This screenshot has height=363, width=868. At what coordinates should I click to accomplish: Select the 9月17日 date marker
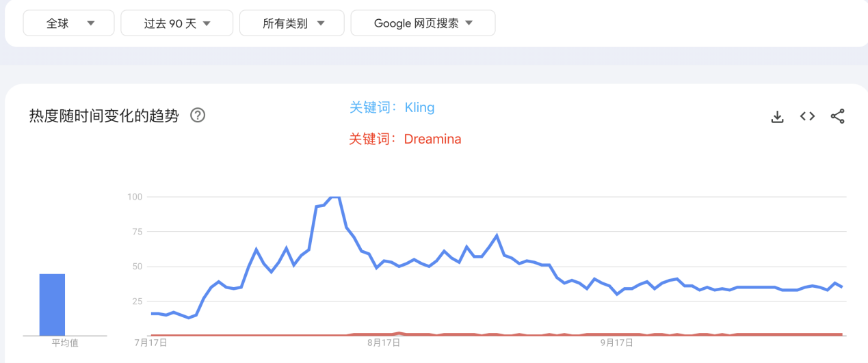click(617, 342)
